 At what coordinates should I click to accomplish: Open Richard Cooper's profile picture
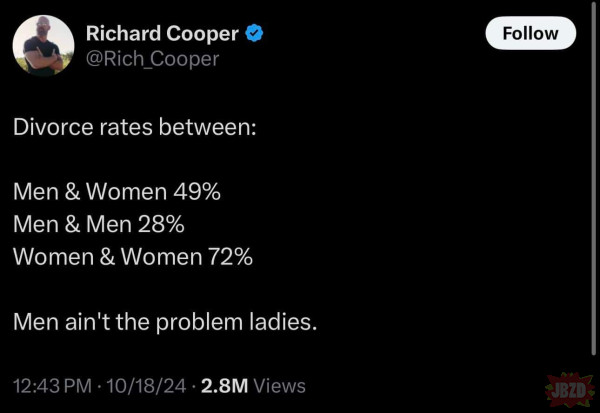(43, 46)
